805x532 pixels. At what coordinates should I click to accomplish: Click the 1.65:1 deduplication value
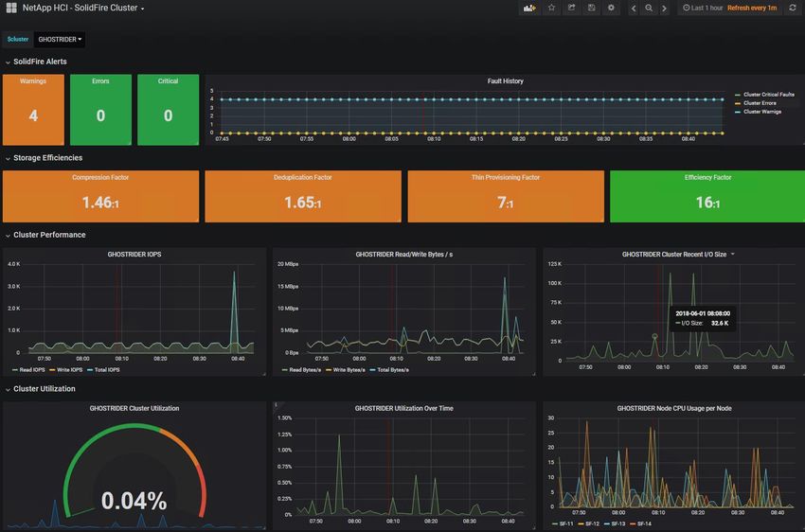coord(302,203)
